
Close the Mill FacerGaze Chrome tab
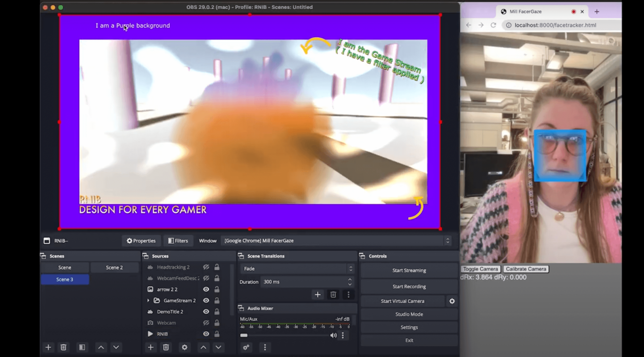582,11
